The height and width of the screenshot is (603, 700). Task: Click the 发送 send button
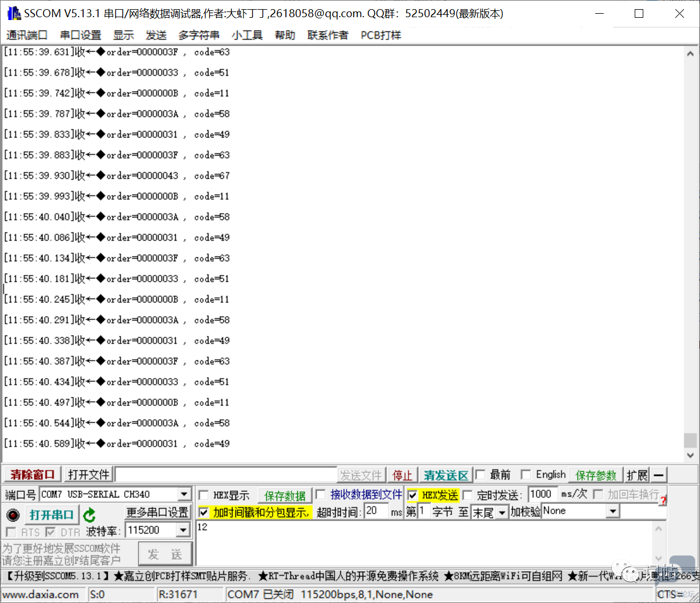[165, 554]
